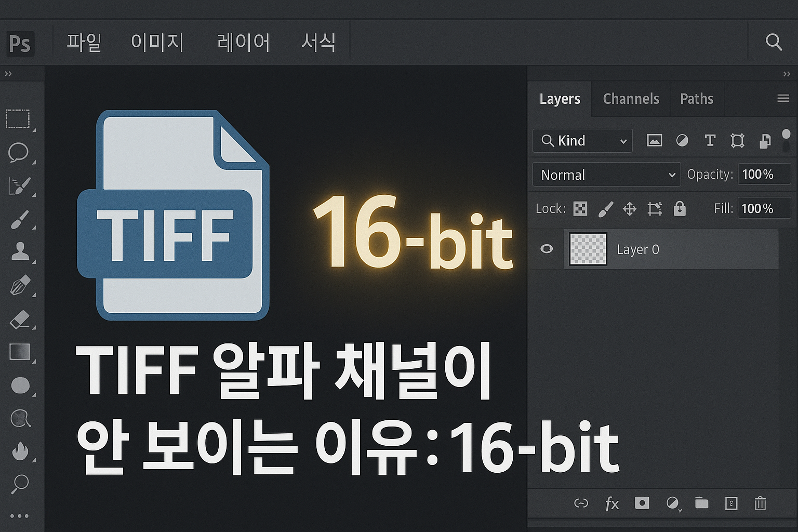Toggle the layer filtering on/off switch
Image resolution: width=798 pixels, height=532 pixels.
pos(786,140)
